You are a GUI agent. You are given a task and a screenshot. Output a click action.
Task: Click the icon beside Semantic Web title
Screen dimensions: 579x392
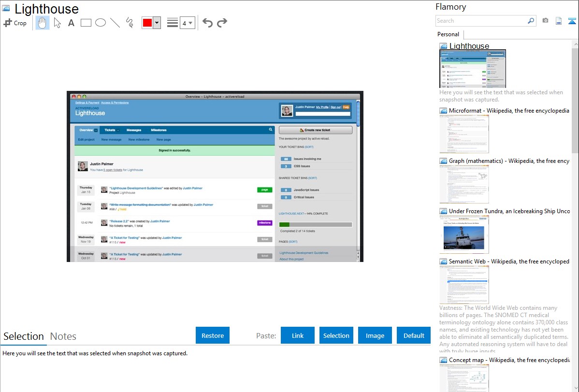tap(444, 261)
